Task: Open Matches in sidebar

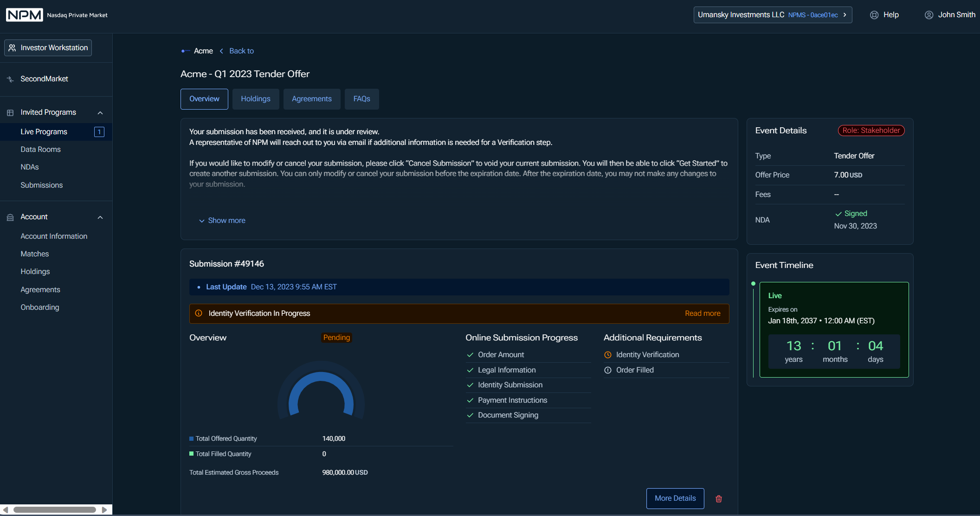Action: 35,254
